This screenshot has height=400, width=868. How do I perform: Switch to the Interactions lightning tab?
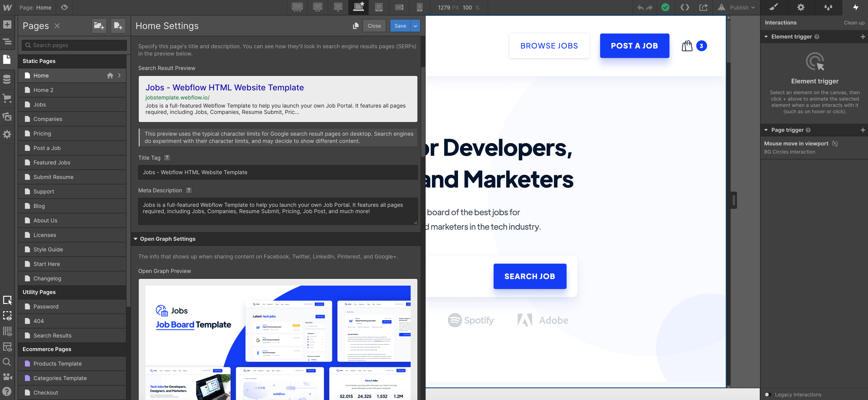pyautogui.click(x=855, y=7)
